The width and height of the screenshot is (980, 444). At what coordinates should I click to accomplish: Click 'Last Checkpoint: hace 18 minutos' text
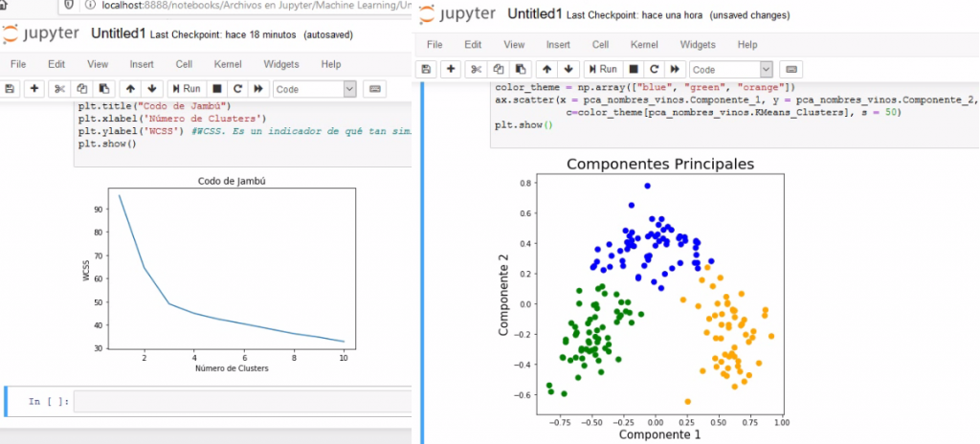tap(223, 35)
